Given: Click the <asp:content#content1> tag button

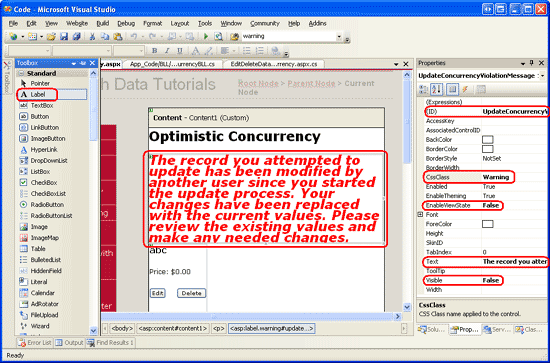Looking at the screenshot, I should click(x=173, y=329).
